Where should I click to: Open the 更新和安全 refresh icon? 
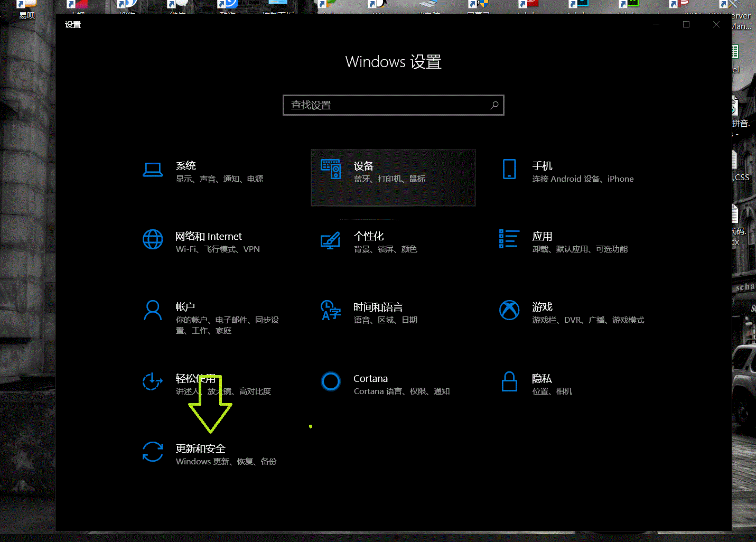[x=153, y=452]
